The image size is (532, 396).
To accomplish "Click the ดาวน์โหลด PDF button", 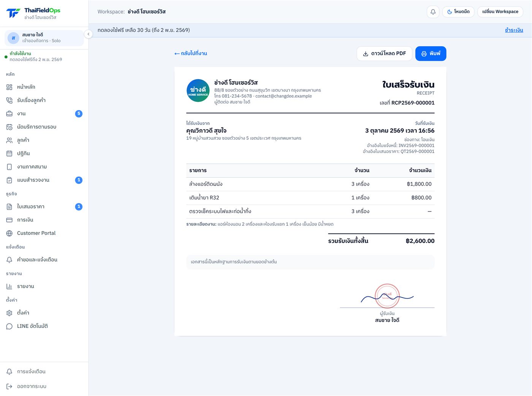I will coord(385,54).
